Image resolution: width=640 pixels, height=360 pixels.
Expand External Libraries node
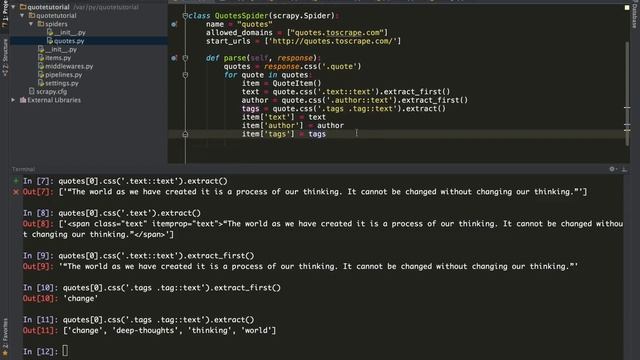click(x=13, y=100)
